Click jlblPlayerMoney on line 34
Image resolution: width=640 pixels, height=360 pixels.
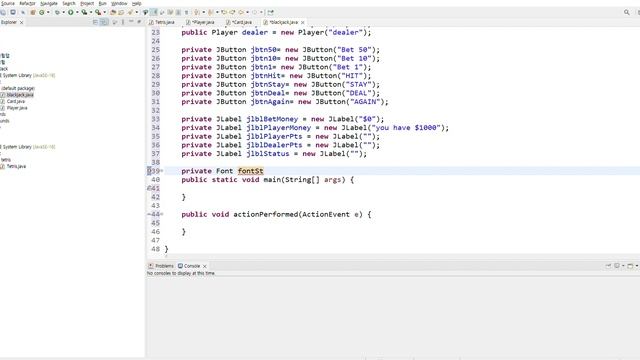(x=278, y=128)
